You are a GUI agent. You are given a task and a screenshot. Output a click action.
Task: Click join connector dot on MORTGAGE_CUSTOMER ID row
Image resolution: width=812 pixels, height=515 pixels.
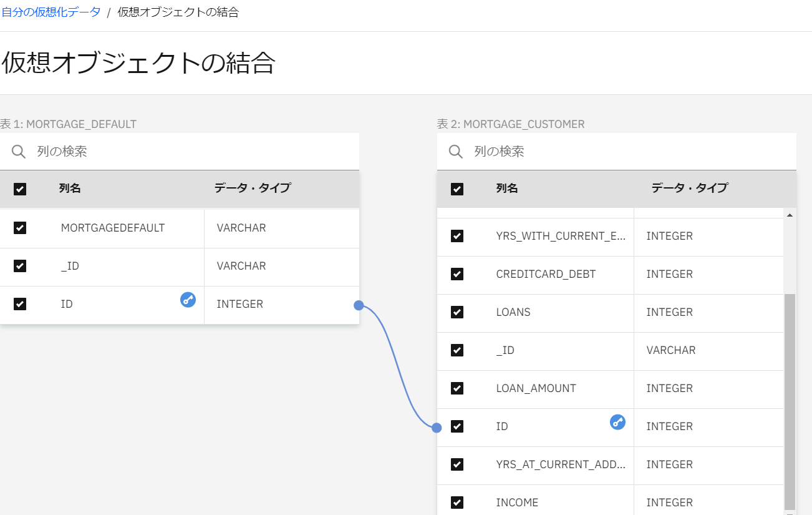437,428
